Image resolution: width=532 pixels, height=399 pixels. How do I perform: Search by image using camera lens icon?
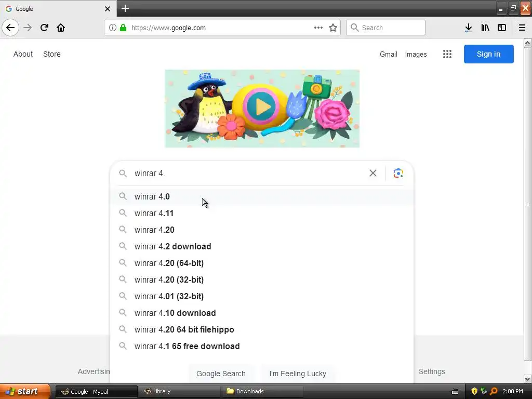[398, 173]
